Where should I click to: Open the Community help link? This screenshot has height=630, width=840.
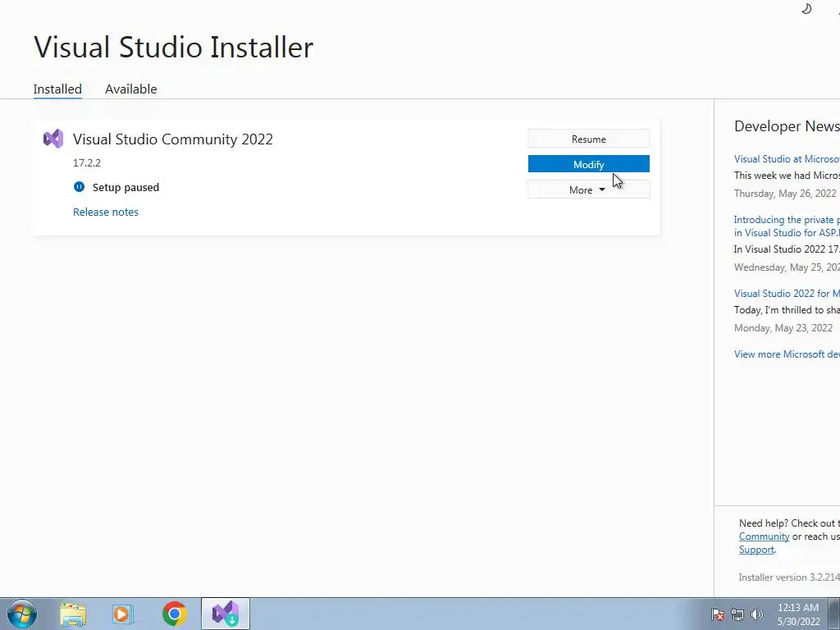coord(764,536)
